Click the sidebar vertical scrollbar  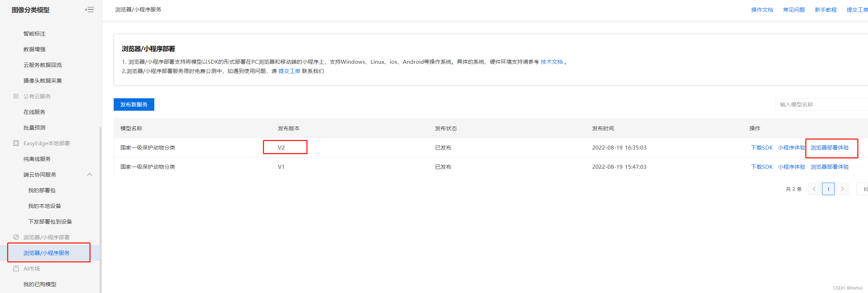(100, 210)
